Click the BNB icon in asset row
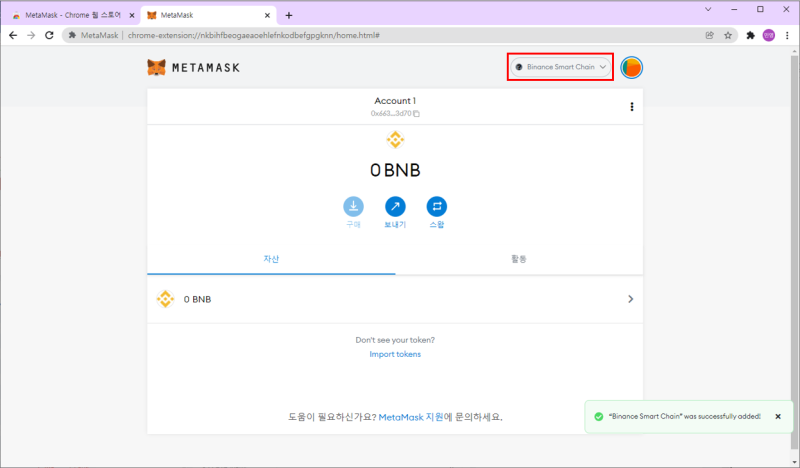The image size is (800, 468). tap(165, 299)
